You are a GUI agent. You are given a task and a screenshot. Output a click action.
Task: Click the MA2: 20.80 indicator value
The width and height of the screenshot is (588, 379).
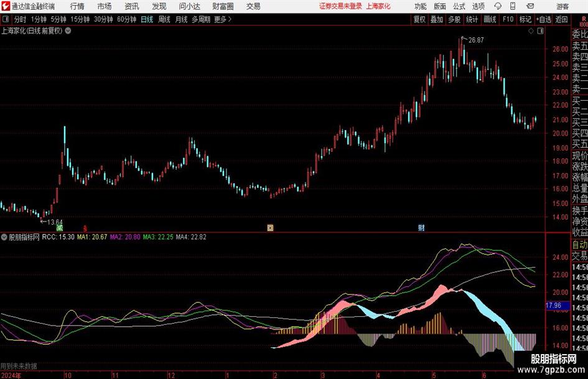pyautogui.click(x=125, y=237)
